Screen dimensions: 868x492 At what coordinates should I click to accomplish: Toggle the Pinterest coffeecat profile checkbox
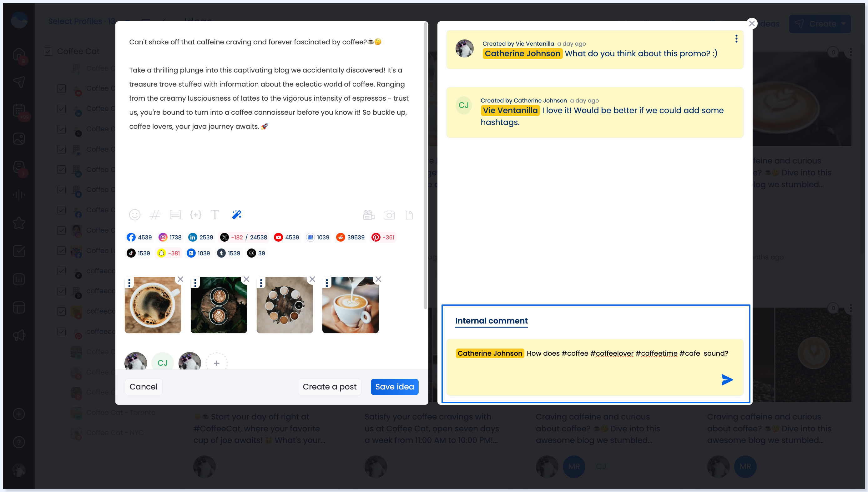click(x=62, y=332)
